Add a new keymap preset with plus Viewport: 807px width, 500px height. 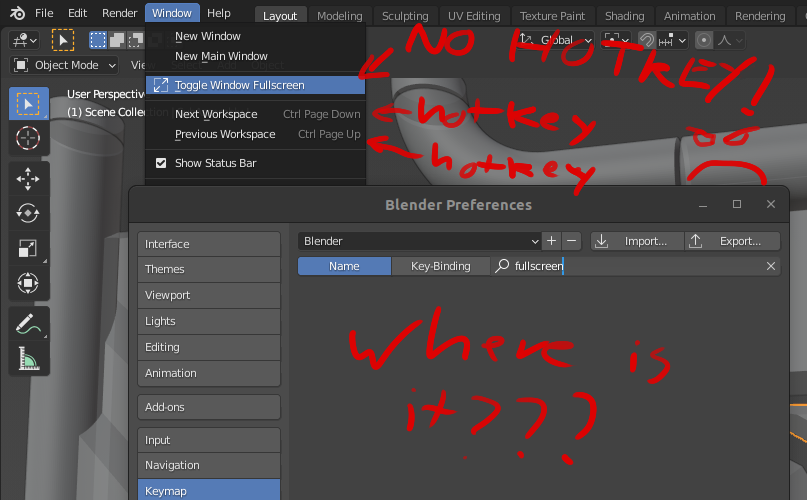552,241
